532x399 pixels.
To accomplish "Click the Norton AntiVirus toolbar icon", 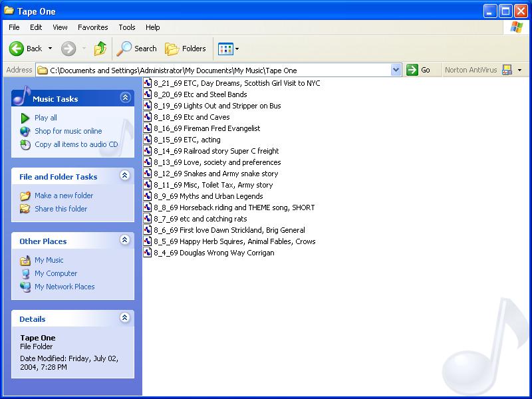I will coord(507,70).
